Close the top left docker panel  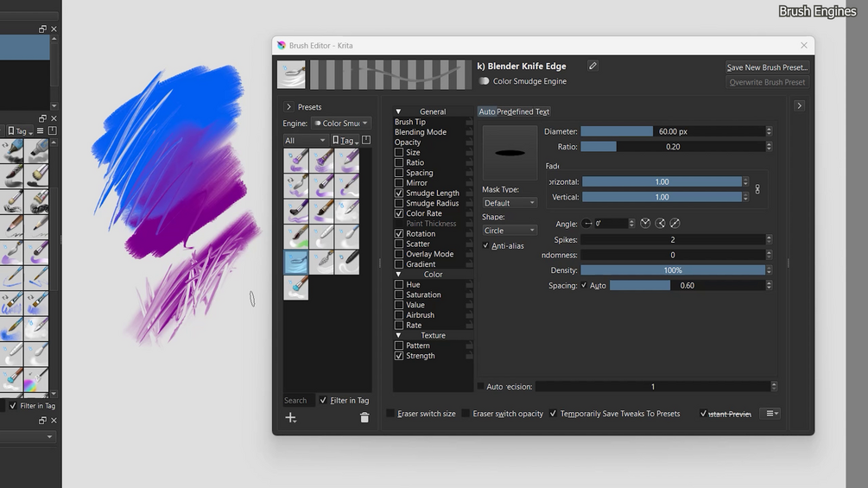[54, 29]
